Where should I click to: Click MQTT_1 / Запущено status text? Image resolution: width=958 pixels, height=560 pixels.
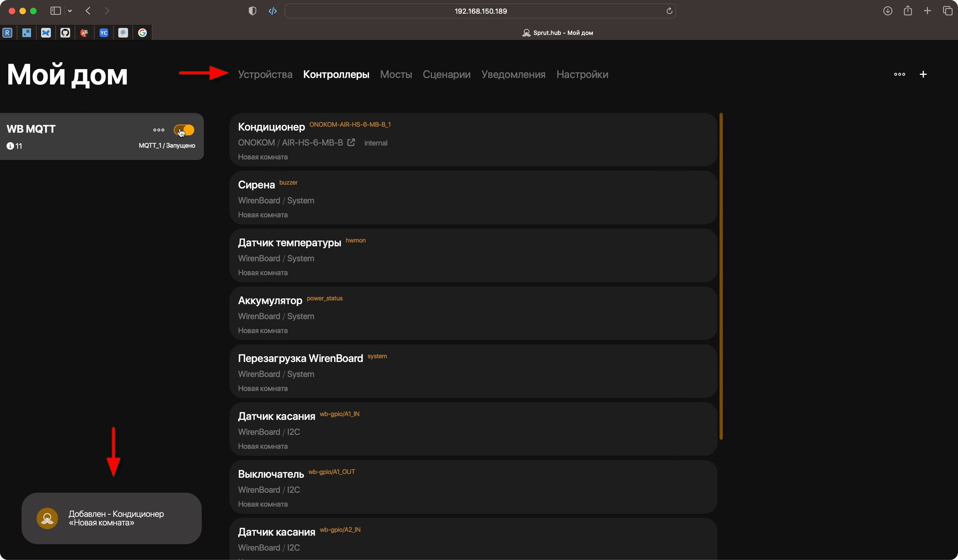pos(167,145)
